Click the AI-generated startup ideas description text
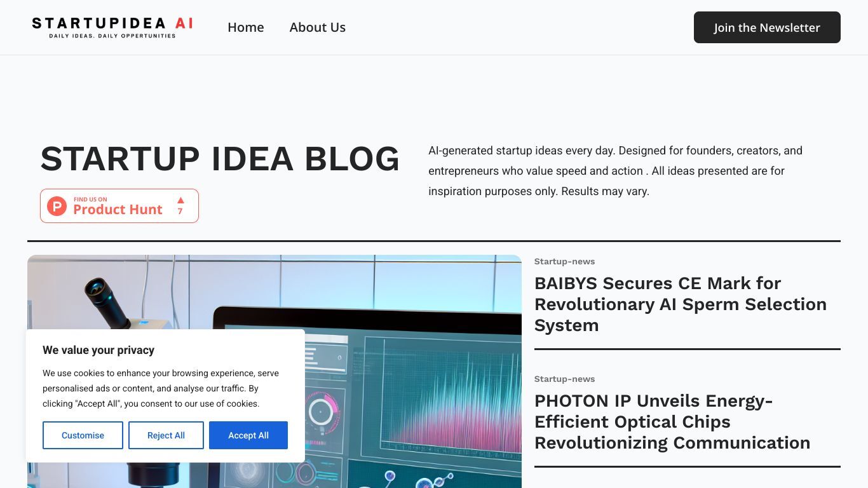This screenshot has height=488, width=868. click(615, 171)
